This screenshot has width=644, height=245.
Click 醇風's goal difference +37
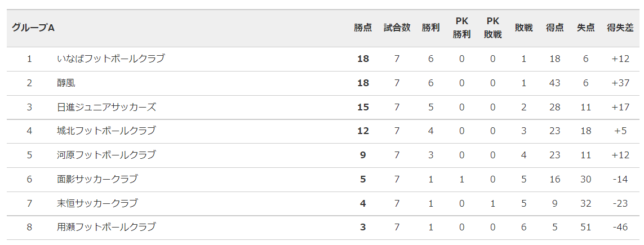click(620, 83)
